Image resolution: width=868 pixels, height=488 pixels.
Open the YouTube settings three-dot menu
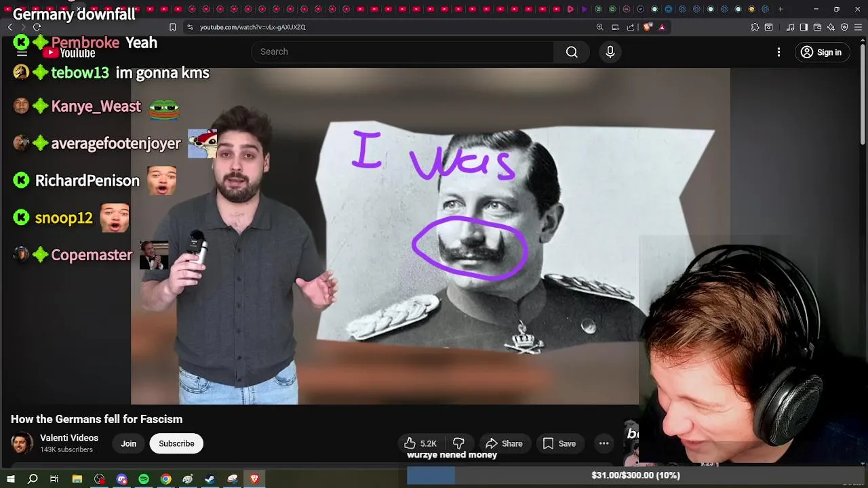coord(778,52)
